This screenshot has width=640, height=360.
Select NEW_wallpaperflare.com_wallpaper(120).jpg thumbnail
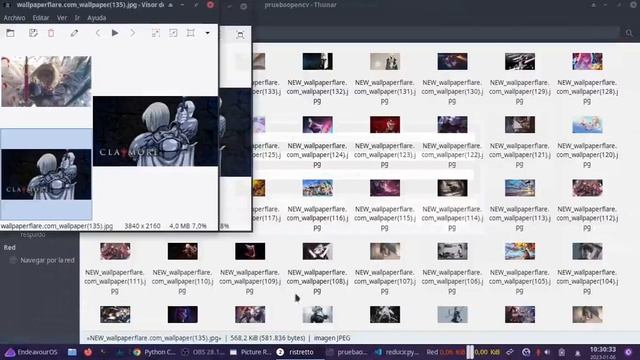[x=587, y=125]
